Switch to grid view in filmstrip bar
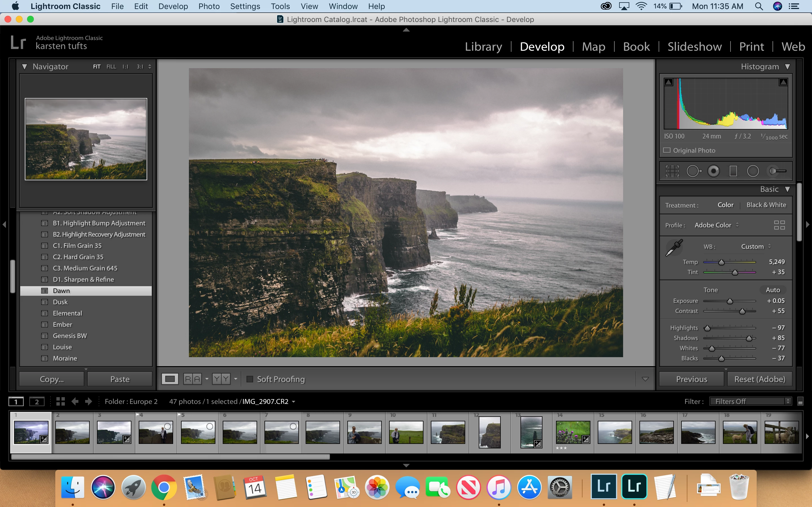The image size is (812, 507). click(60, 401)
